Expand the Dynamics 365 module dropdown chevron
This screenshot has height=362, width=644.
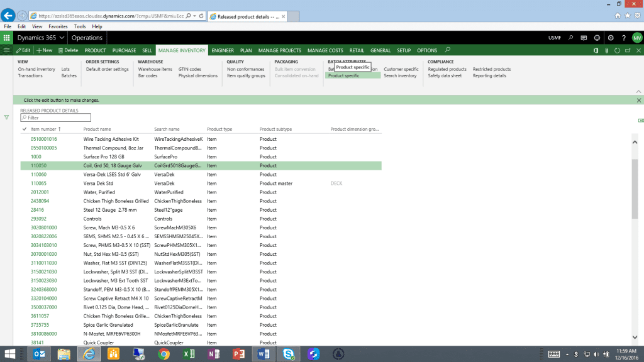[62, 38]
